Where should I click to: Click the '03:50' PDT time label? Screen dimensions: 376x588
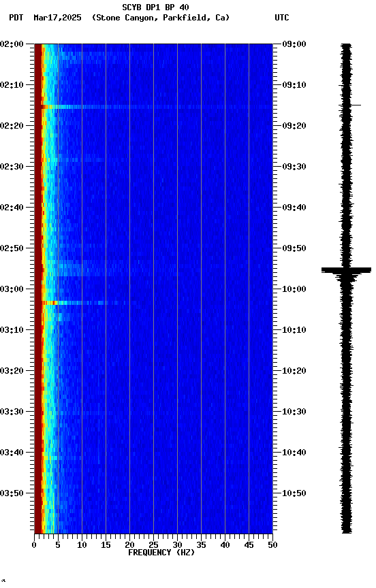pyautogui.click(x=12, y=493)
